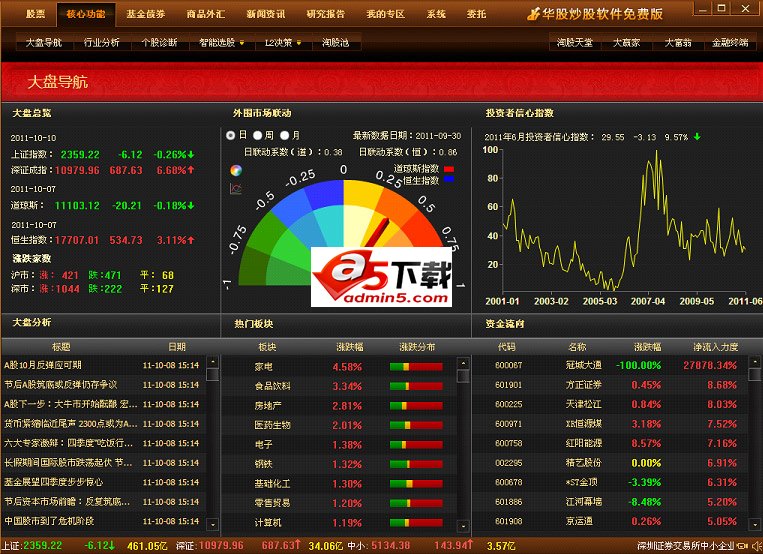The image size is (763, 554).
Task: Open news item 节后A股筑底或反弹仍存争议
Action: (x=61, y=385)
